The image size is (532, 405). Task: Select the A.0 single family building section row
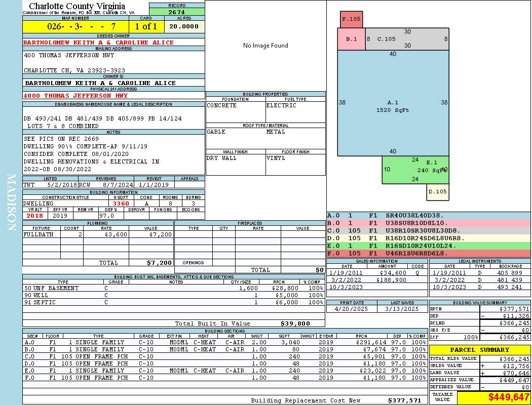(x=225, y=342)
